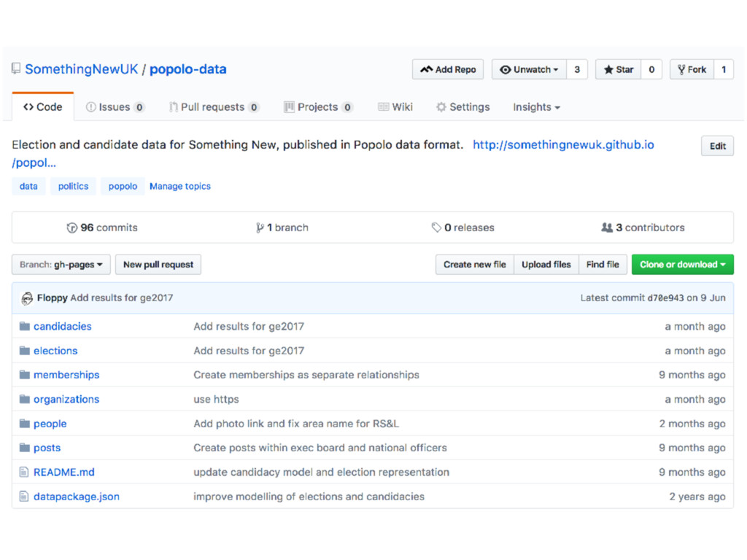Open the datapackage.json file
Screen dimensions: 747x560
[x=76, y=496]
